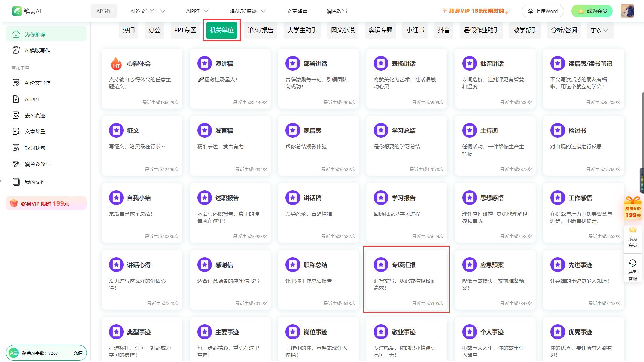This screenshot has width=644, height=362.
Task: Open 我的文件 file icon
Action: (16, 182)
